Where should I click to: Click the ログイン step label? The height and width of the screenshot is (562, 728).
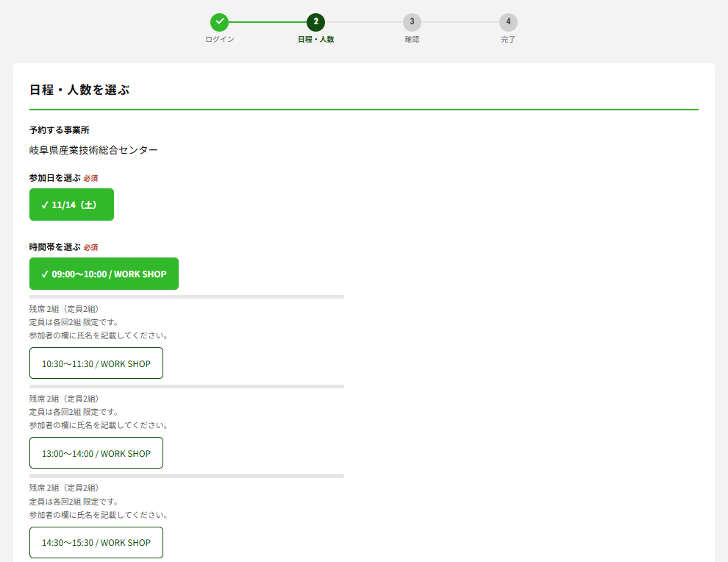pos(220,40)
